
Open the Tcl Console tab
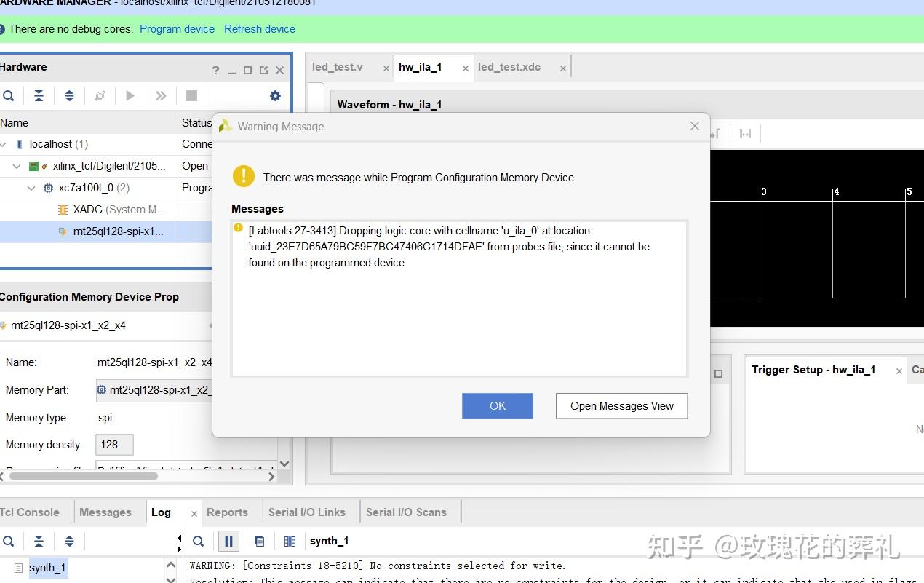29,512
